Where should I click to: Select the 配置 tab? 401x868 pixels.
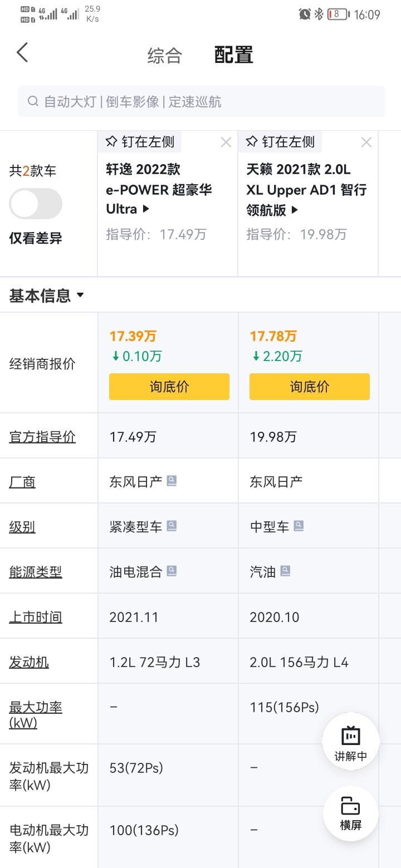tap(233, 55)
